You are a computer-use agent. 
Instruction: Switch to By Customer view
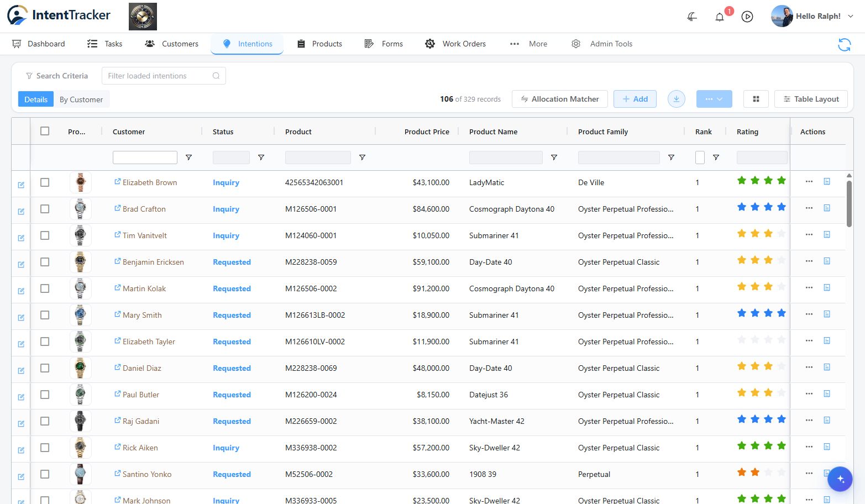click(81, 99)
